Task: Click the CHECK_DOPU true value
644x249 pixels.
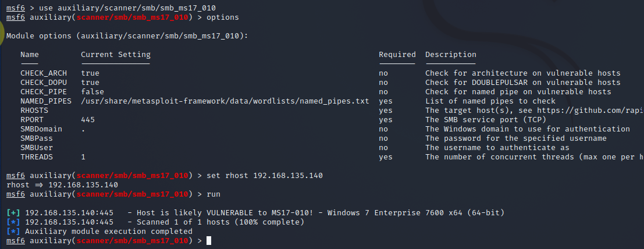Action: pyautogui.click(x=90, y=83)
